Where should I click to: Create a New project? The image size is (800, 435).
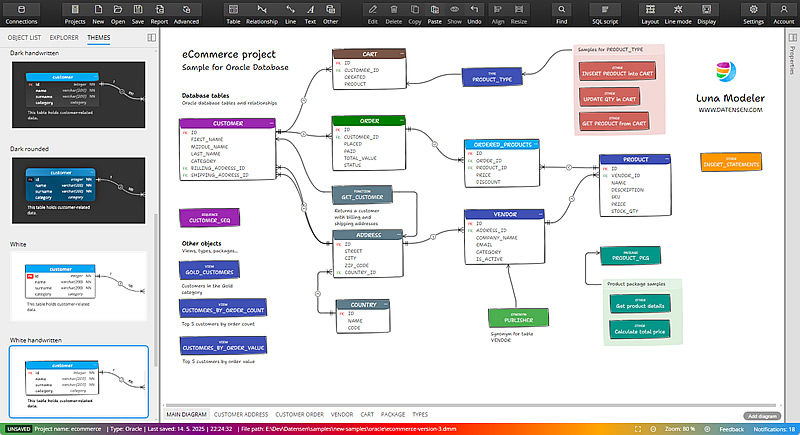tap(98, 14)
